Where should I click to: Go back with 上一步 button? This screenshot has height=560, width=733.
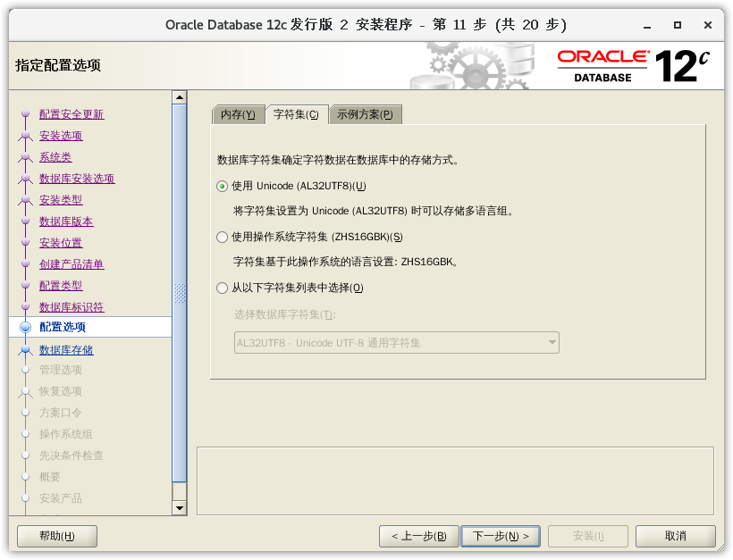click(419, 536)
